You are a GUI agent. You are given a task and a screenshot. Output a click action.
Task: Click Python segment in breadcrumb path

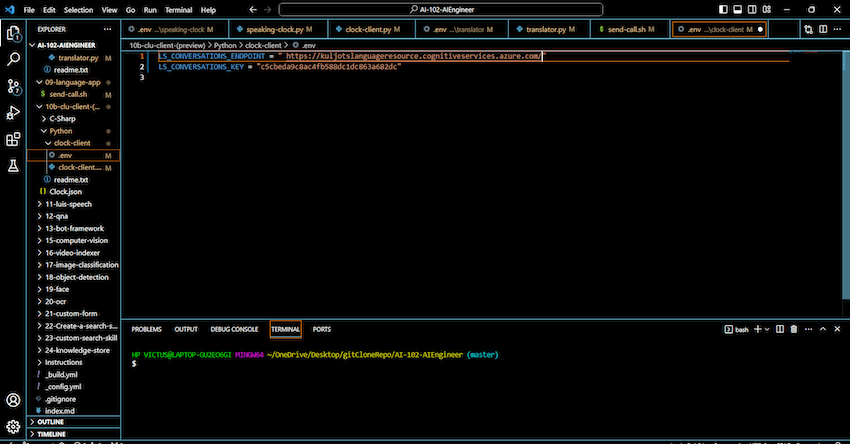coord(225,46)
